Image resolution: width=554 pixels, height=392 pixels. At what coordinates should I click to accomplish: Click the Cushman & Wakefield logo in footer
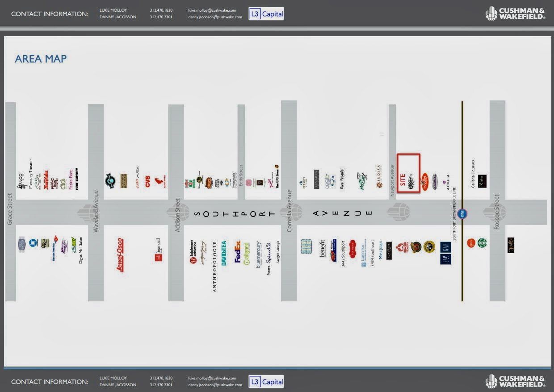516,381
